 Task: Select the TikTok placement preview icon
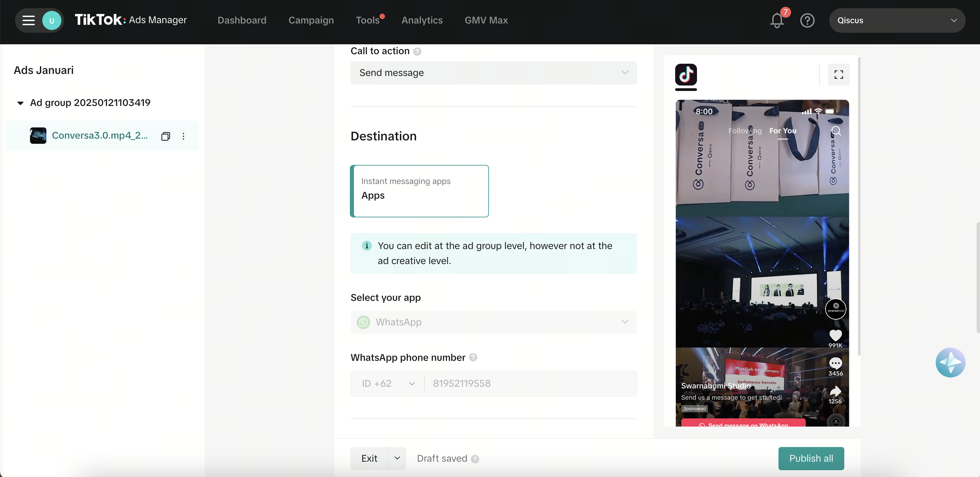point(686,75)
